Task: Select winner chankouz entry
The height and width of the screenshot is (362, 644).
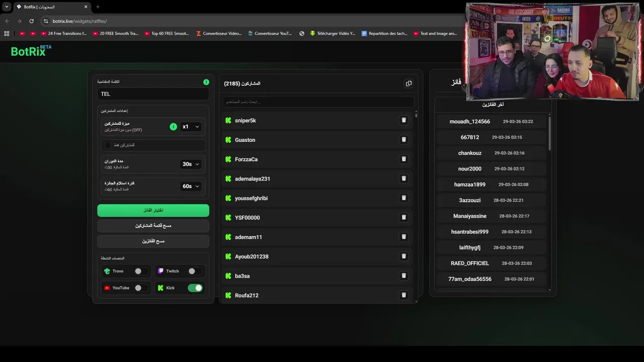Action: pyautogui.click(x=491, y=153)
